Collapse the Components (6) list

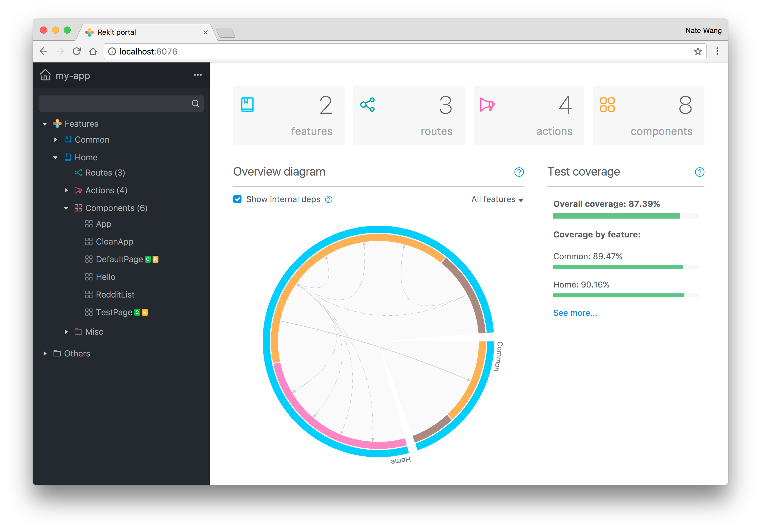tap(66, 208)
